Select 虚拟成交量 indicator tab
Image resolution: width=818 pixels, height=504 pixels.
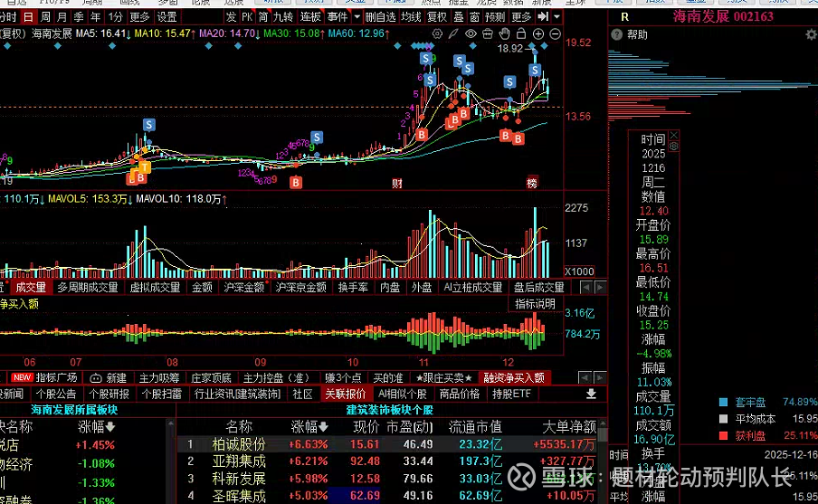(x=155, y=287)
